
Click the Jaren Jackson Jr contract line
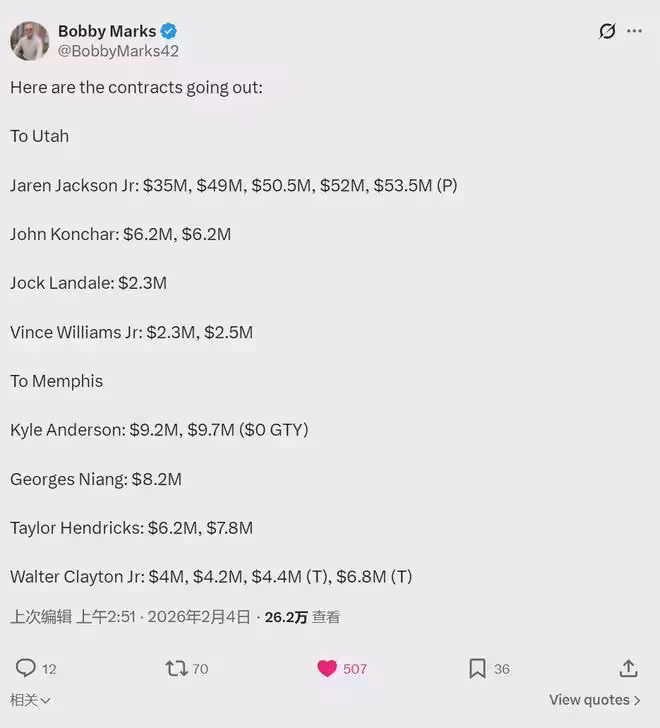(x=234, y=185)
